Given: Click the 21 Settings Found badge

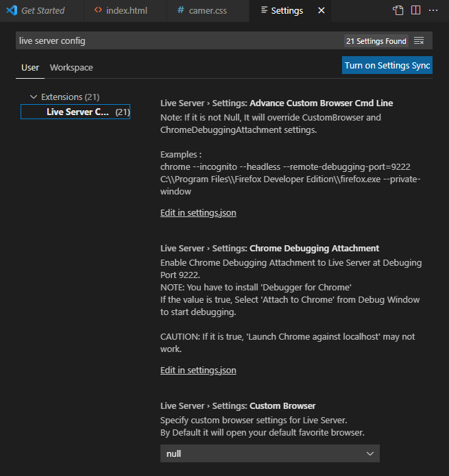Looking at the screenshot, I should pos(376,41).
